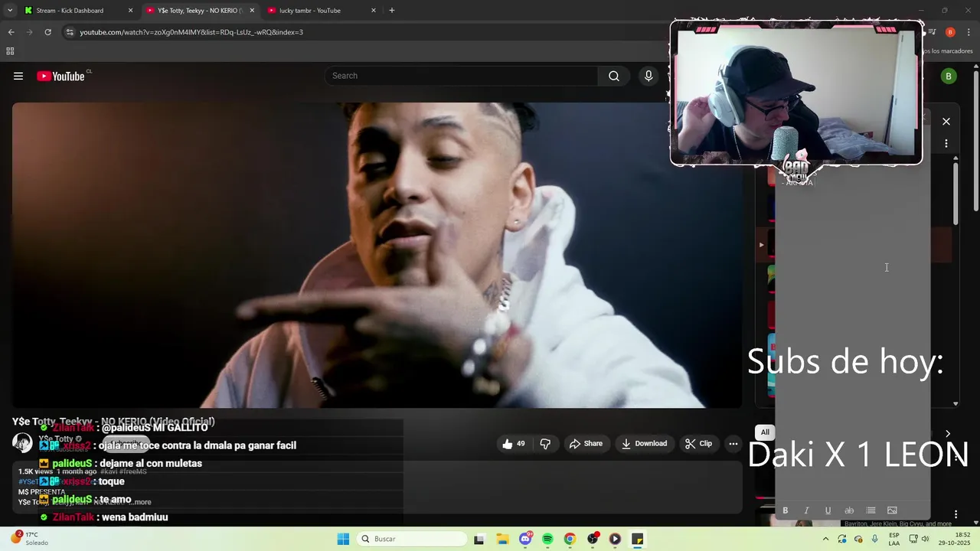
Task: Open weather widget 17°C Soleado
Action: (x=29, y=539)
